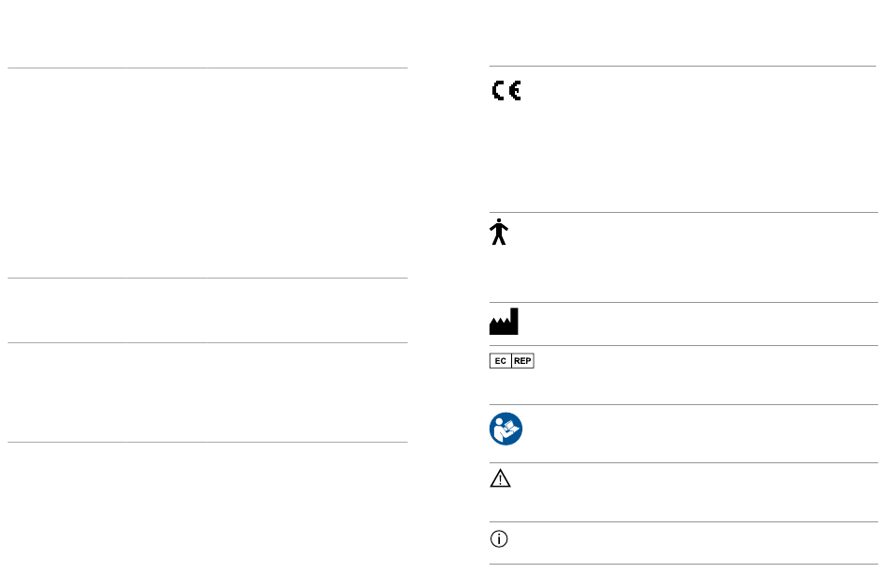
Task: Click the shortest blank row in left table
Action: pyautogui.click(x=207, y=310)
